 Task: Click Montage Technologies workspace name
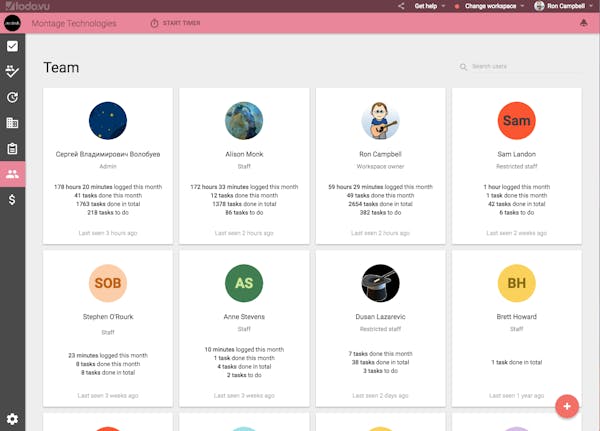coord(74,23)
